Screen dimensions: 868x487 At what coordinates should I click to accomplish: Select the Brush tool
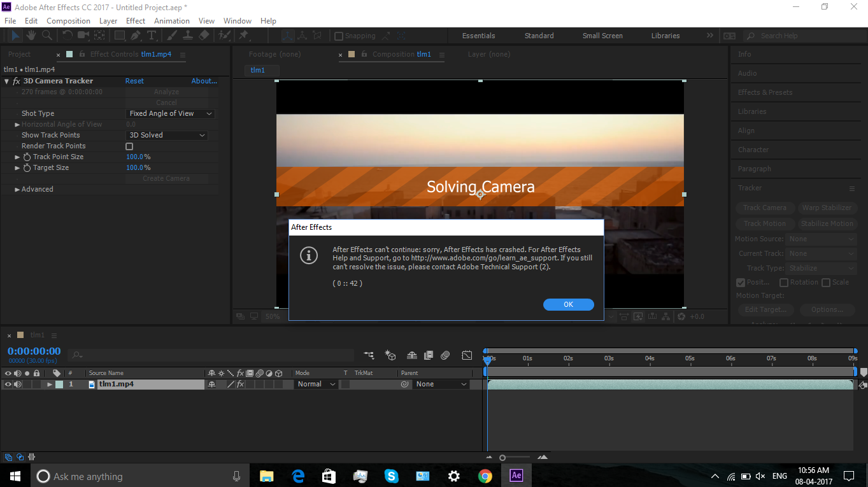[171, 36]
